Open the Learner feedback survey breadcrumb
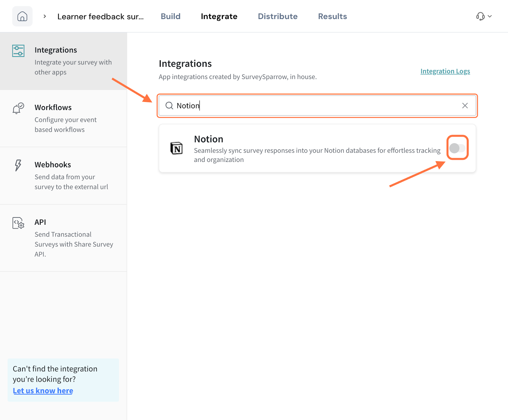Viewport: 508px width, 420px height. click(x=100, y=17)
